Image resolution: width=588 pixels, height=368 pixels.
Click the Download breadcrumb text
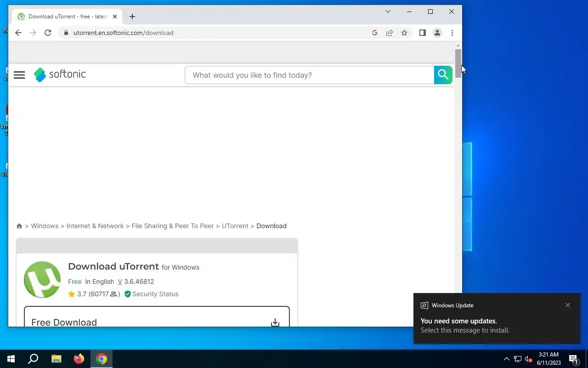pyautogui.click(x=271, y=226)
